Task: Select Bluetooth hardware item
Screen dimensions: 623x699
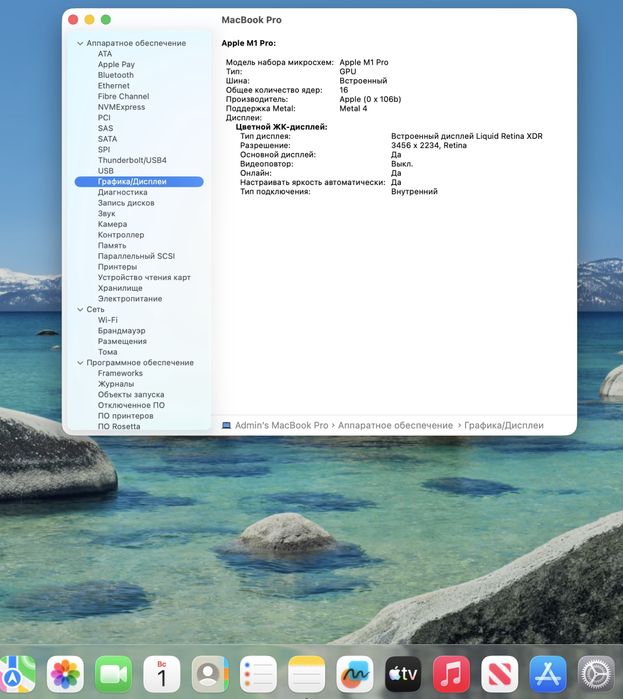Action: point(115,75)
